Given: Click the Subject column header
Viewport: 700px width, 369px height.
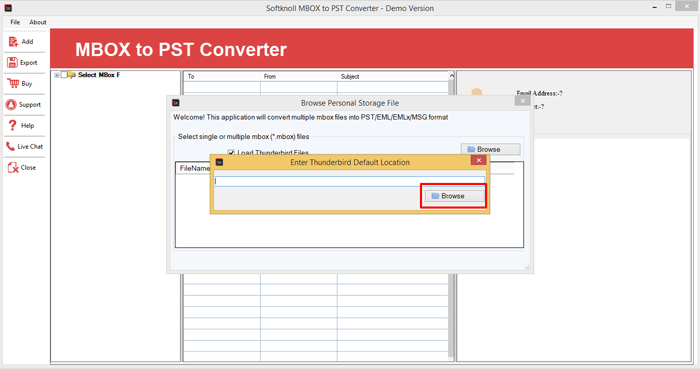Looking at the screenshot, I should [x=392, y=76].
